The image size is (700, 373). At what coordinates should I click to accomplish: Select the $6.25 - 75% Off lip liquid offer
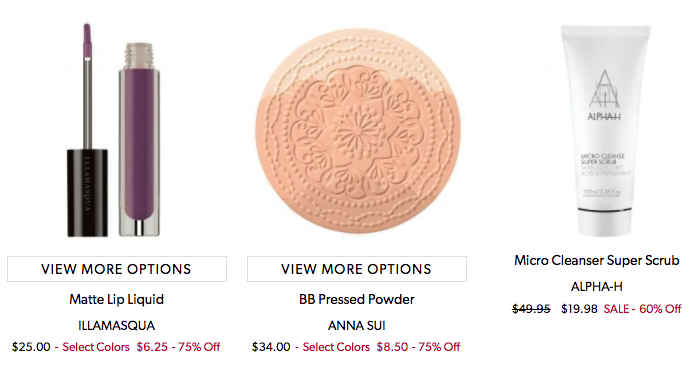[x=178, y=347]
